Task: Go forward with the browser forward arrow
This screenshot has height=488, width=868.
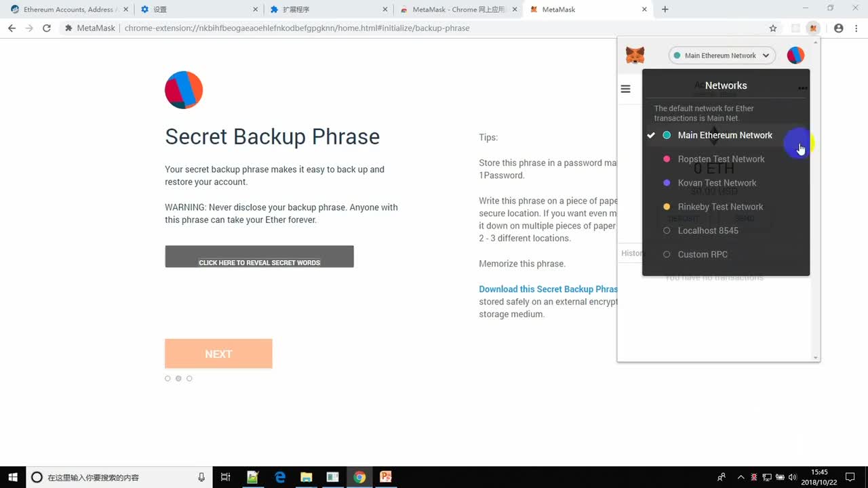Action: [x=29, y=28]
